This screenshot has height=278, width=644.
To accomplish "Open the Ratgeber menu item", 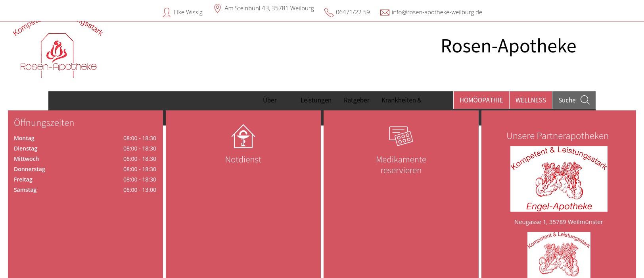I will pos(356,100).
